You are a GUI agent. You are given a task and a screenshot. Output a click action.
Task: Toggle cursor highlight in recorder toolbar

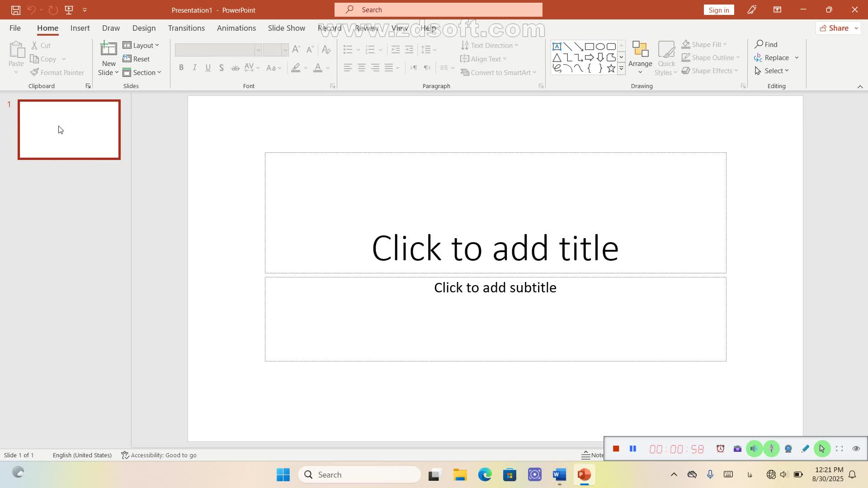pos(822,449)
